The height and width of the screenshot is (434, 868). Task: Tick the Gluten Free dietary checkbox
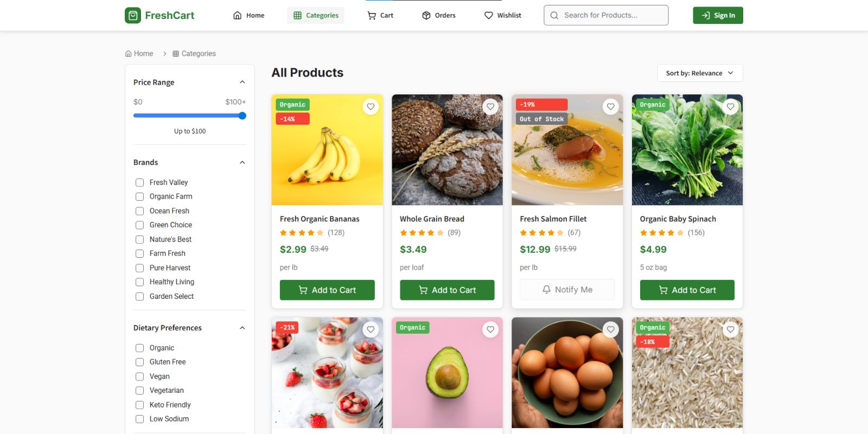click(x=139, y=362)
